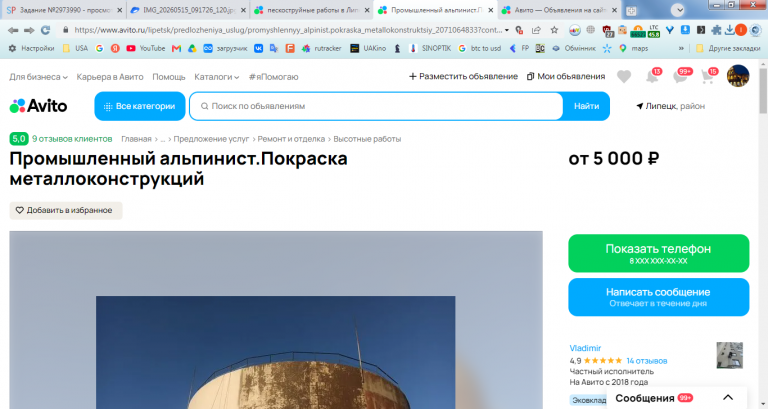
Task: Focus the Поиск по объявлениям field
Action: (x=376, y=106)
